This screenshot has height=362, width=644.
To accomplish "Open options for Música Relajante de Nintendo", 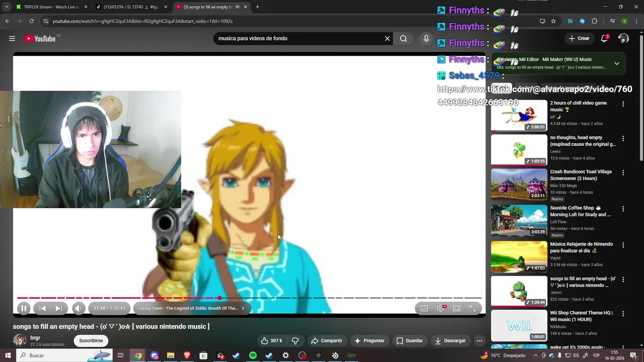I will coord(623,245).
